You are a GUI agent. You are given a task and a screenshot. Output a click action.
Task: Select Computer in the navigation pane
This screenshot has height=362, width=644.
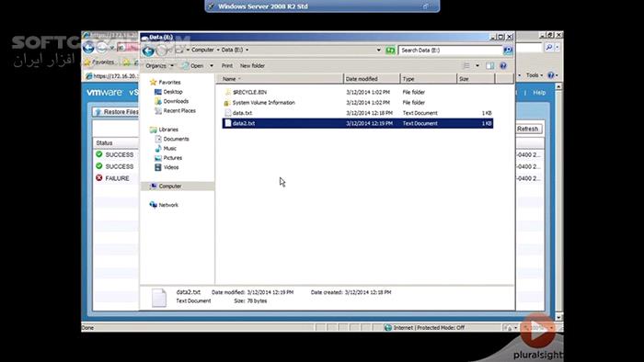coord(177,187)
